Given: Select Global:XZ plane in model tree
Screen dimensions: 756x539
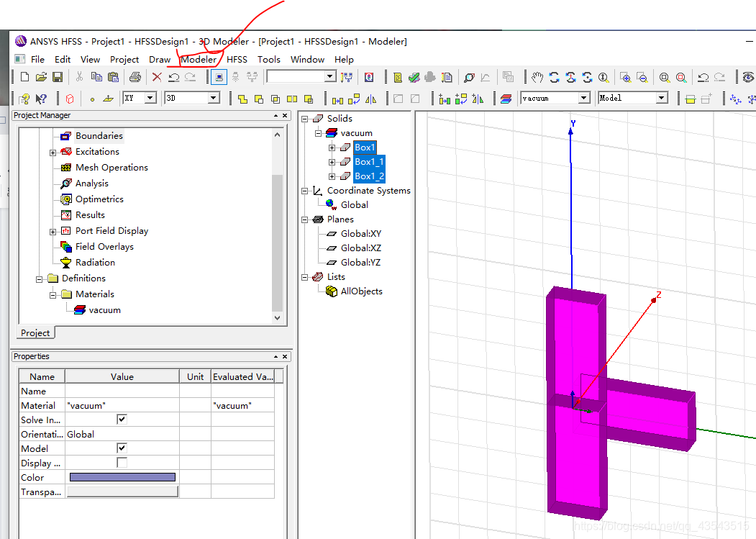Looking at the screenshot, I should (361, 248).
